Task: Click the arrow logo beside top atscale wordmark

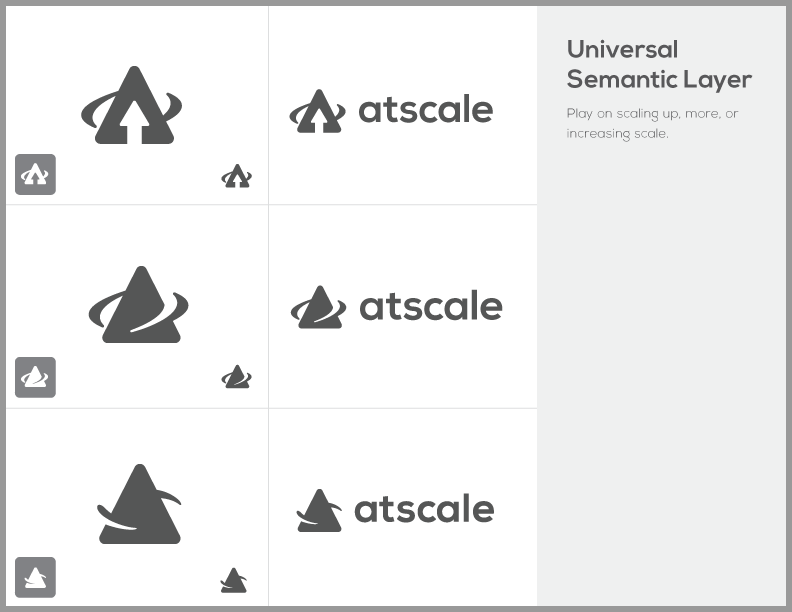Action: (x=317, y=111)
